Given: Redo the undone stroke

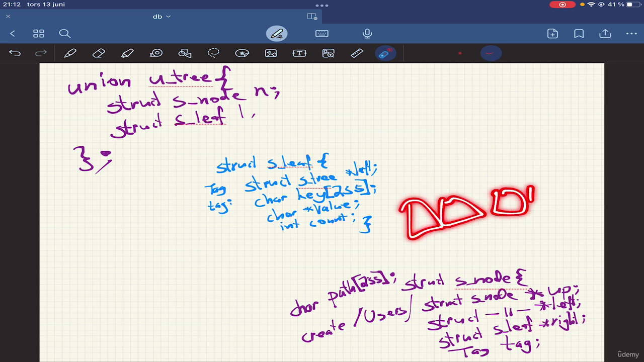Looking at the screenshot, I should (41, 53).
